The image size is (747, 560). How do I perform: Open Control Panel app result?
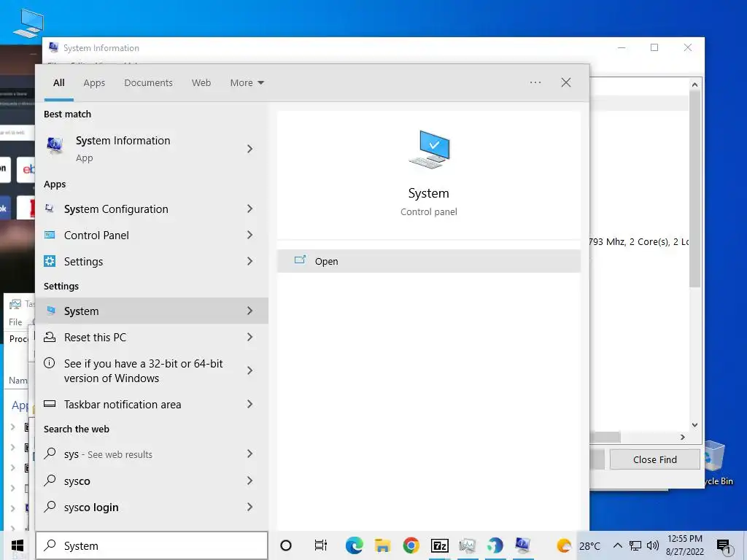tap(152, 236)
